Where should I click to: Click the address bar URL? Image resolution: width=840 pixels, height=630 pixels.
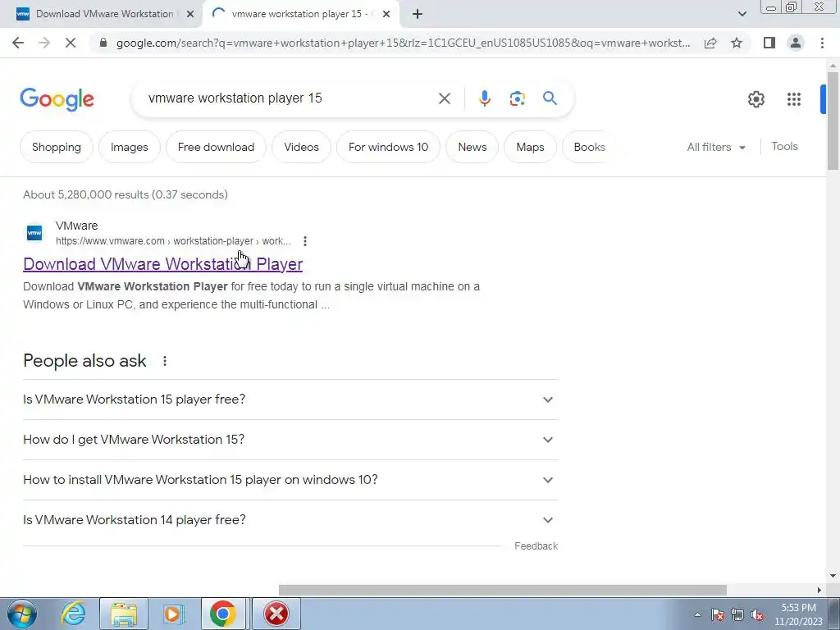click(x=403, y=43)
